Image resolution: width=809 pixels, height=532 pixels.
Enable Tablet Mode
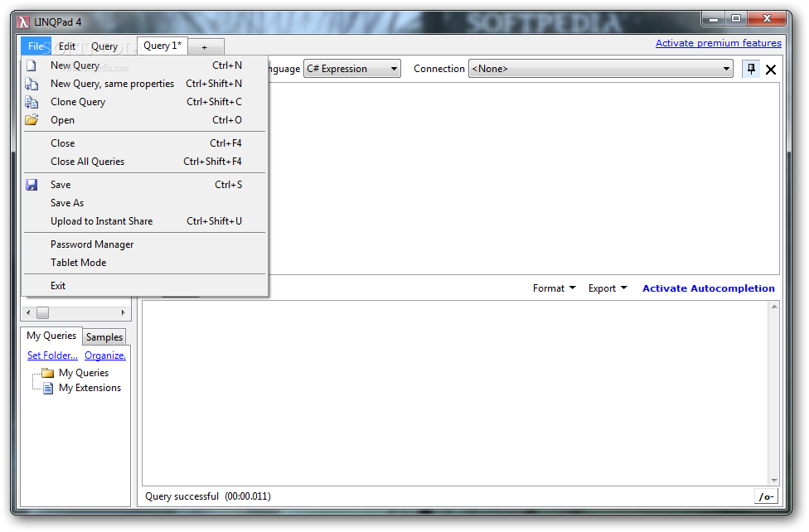click(x=144, y=262)
